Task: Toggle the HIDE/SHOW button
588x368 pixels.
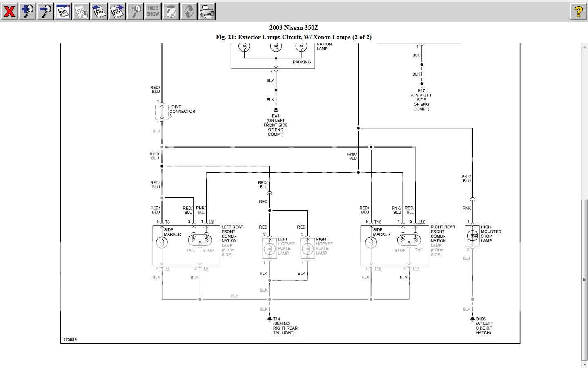Action: tap(153, 11)
